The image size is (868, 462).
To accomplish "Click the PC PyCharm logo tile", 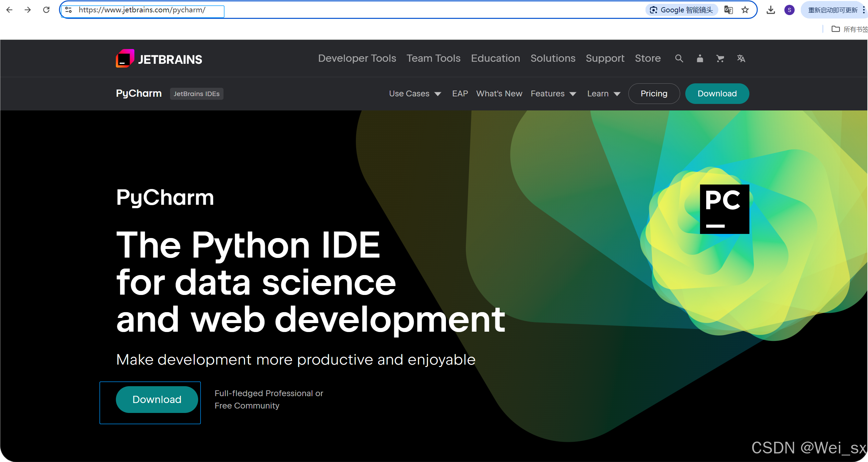I will (724, 209).
